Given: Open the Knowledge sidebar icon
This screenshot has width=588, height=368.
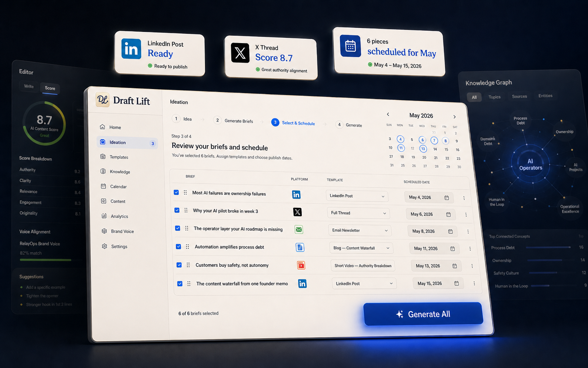Looking at the screenshot, I should (x=103, y=171).
